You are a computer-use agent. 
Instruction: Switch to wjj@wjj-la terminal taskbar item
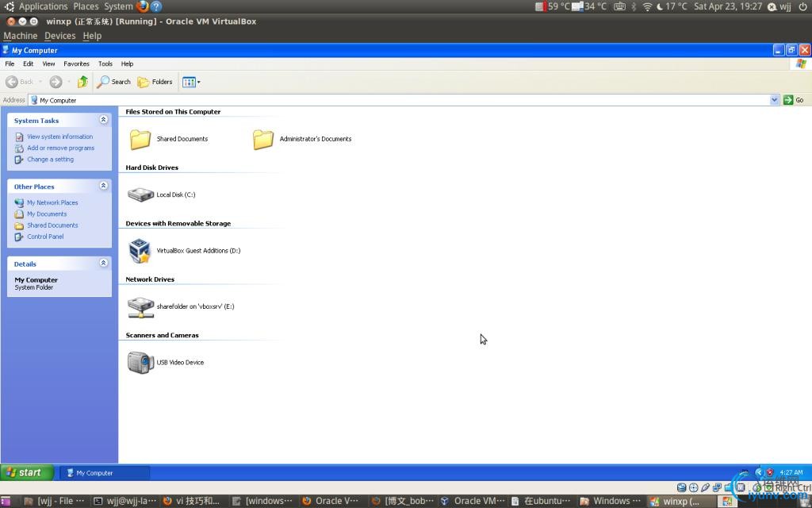[x=124, y=501]
